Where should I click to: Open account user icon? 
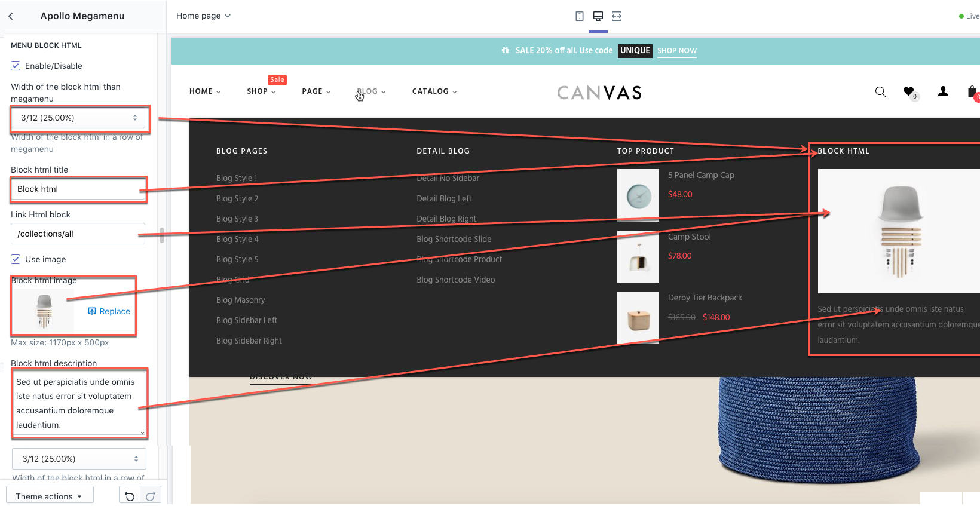click(x=943, y=91)
